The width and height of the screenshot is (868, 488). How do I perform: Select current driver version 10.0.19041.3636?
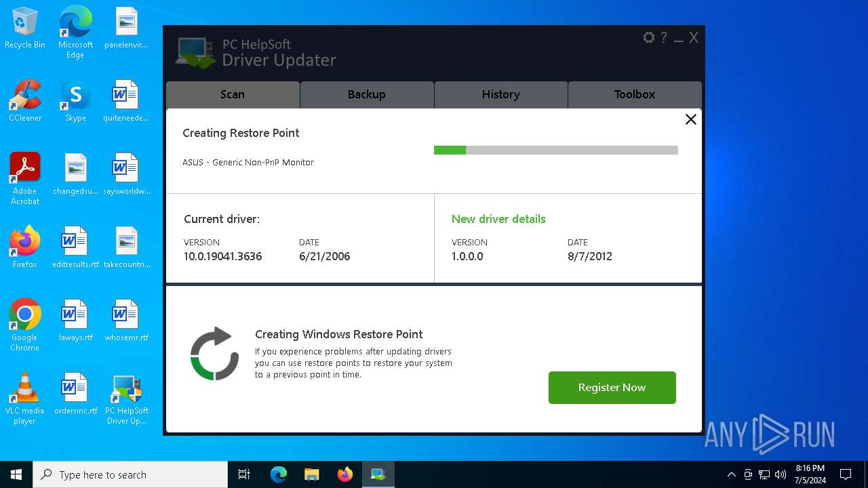(x=222, y=257)
